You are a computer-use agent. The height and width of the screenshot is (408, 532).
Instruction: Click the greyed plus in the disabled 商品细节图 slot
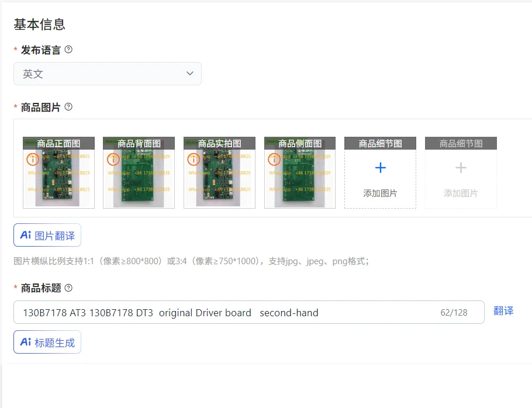tap(461, 168)
